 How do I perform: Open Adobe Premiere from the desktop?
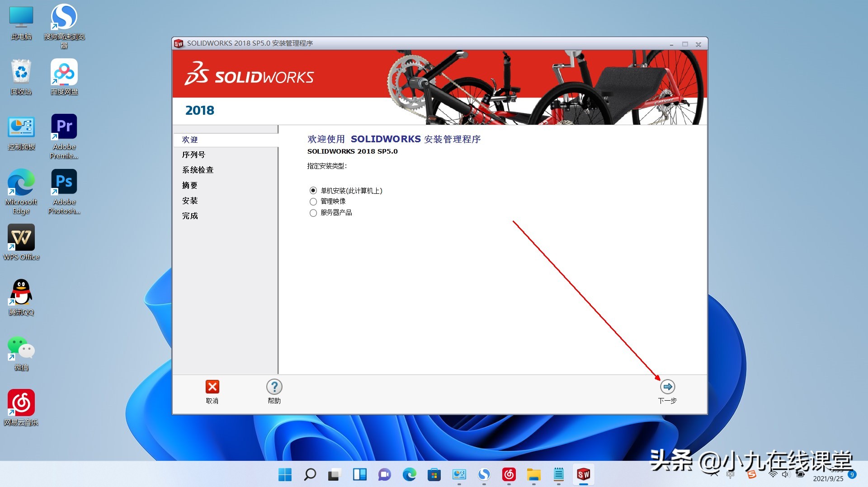(x=63, y=126)
